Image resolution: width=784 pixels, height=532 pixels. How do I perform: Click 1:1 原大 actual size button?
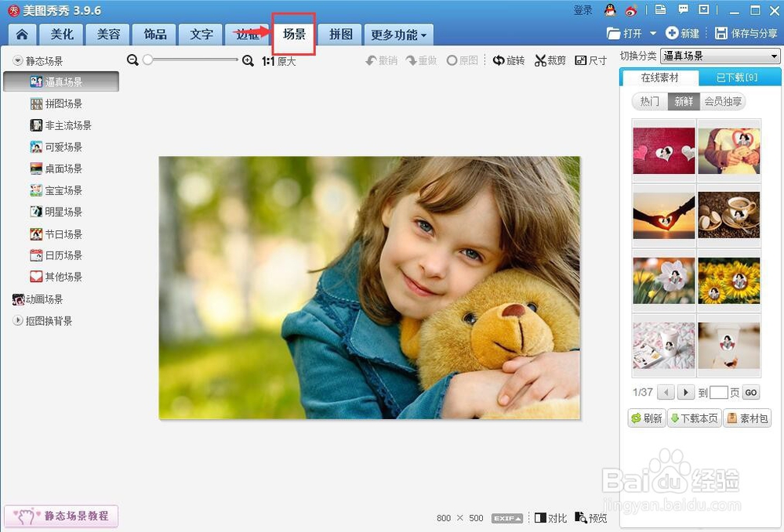click(x=278, y=61)
